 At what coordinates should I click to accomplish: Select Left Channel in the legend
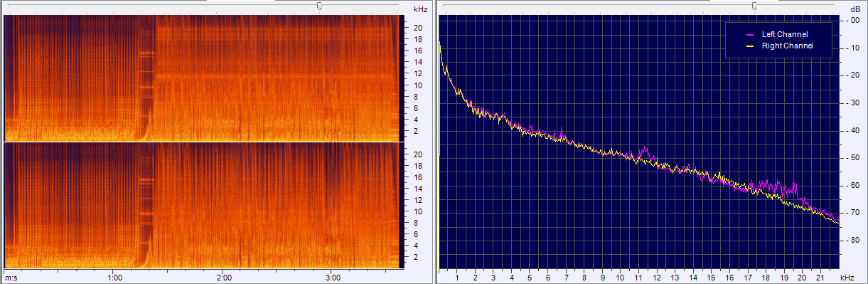[x=785, y=34]
